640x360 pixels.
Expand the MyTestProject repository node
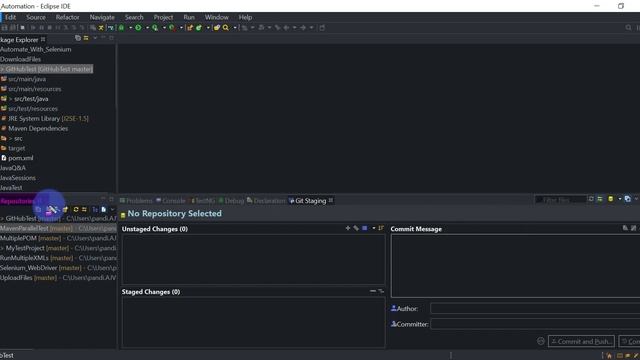[x=2, y=248]
